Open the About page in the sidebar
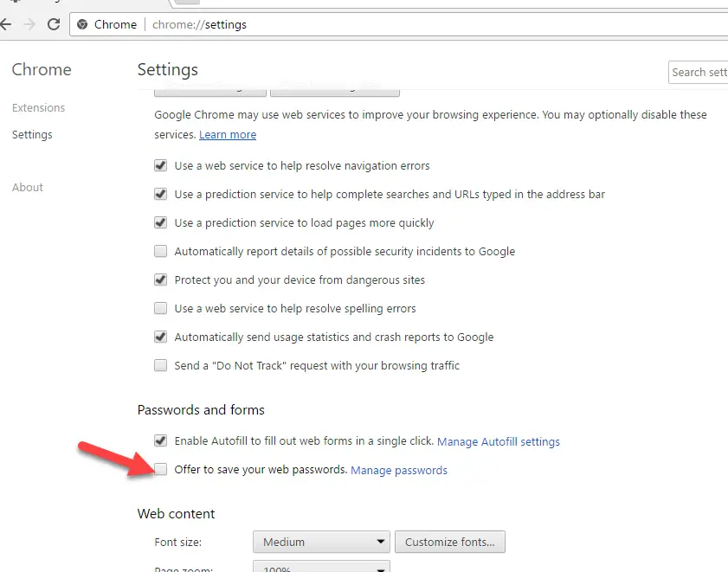Viewport: 728px width, 572px height. click(x=28, y=187)
